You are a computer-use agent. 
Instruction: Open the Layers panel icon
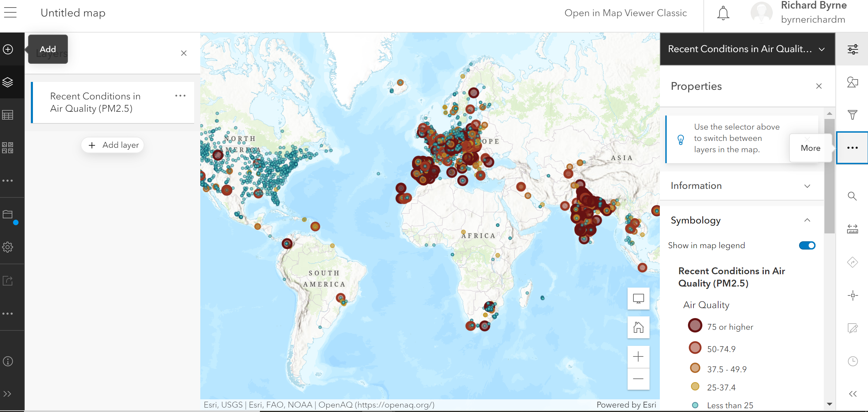pos(8,82)
